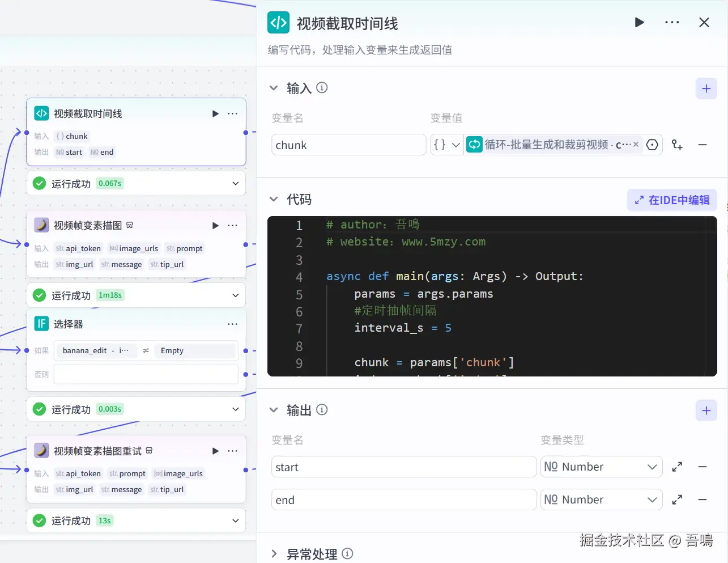
Task: Click the 变量类型 column label
Action: [x=562, y=440]
